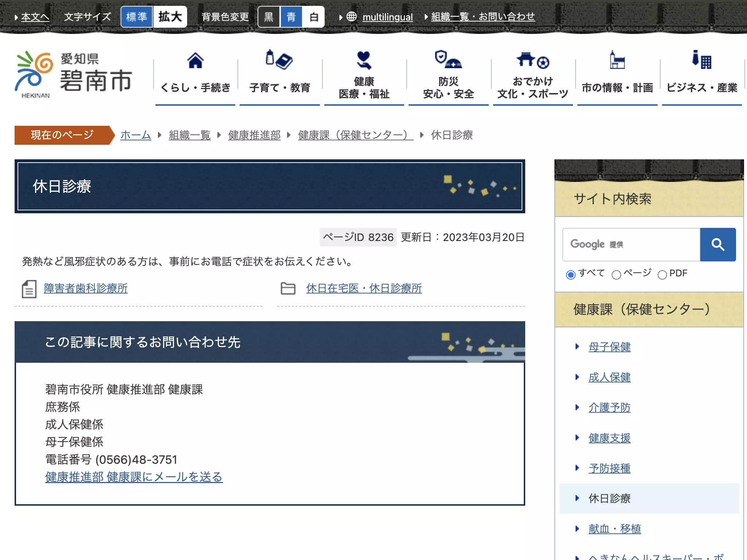The width and height of the screenshot is (747, 560).
Task: Open the 障害者歯科診療所 link
Action: pyautogui.click(x=86, y=288)
